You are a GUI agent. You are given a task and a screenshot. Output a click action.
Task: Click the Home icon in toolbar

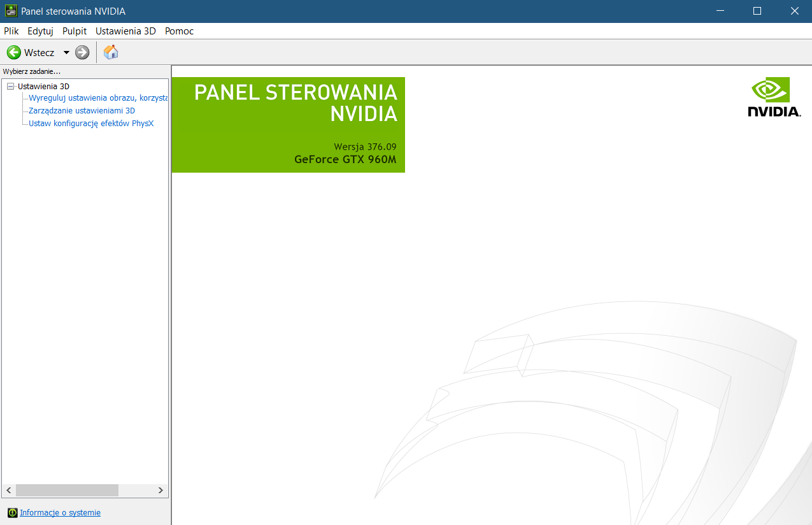pos(111,52)
